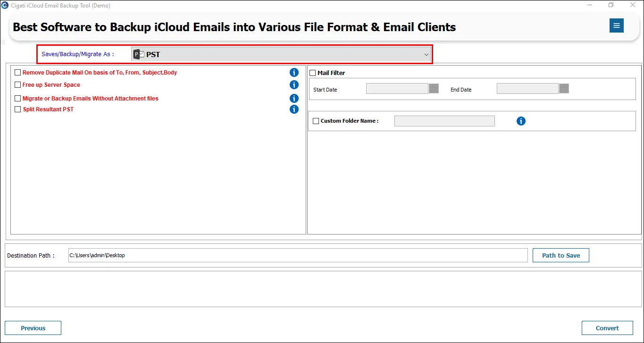
Task: Check Migrate or Backup Emails Without Attachment
Action: [x=18, y=99]
